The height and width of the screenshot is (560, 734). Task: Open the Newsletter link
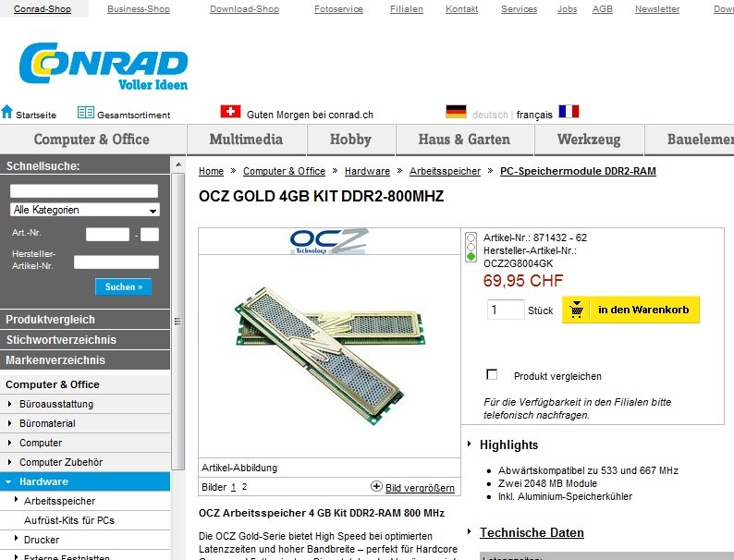tap(657, 9)
